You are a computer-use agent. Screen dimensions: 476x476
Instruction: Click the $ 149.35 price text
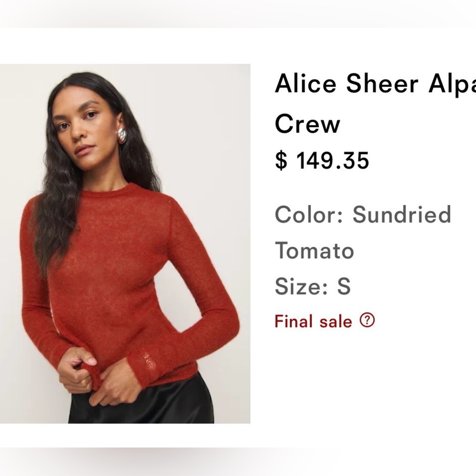pyautogui.click(x=322, y=161)
